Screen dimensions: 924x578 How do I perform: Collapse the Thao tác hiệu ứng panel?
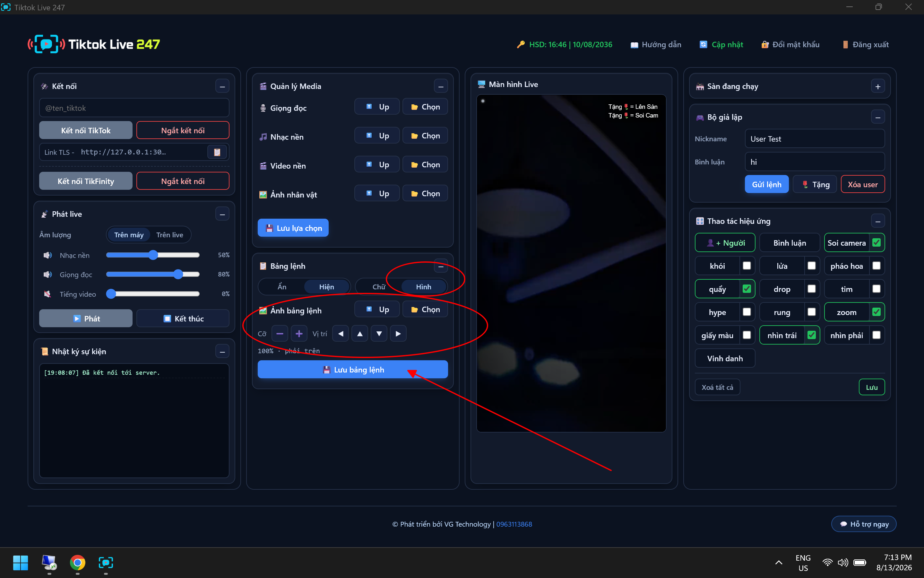[x=878, y=221]
